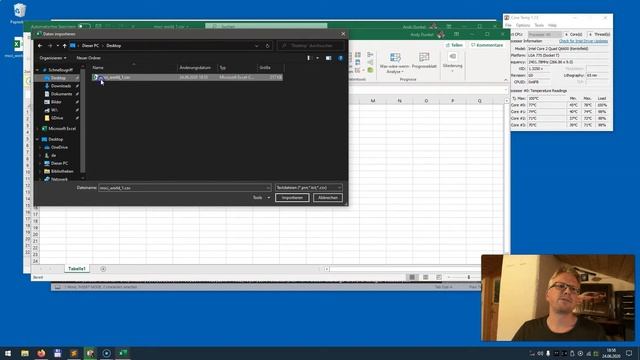The image size is (640, 360).
Task: Select the Tabelle1 sheet tab
Action: (x=77, y=269)
